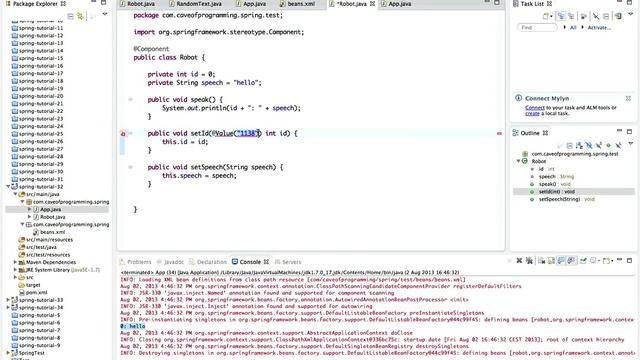
Task: Collapse Robot class node in Outline
Action: (518, 161)
